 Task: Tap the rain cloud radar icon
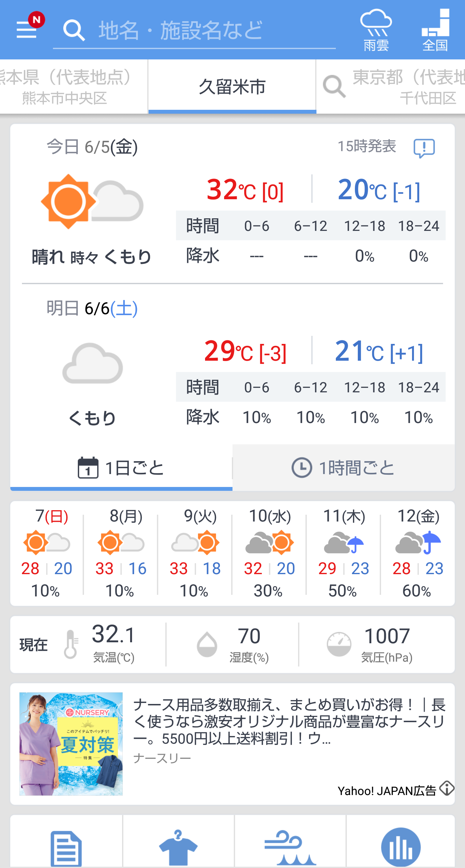point(376,30)
